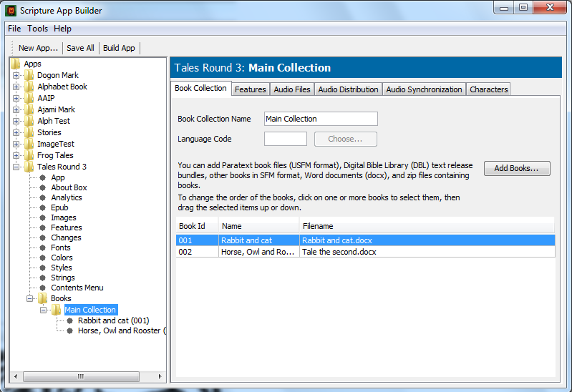Open the Characters tab
Image resolution: width=572 pixels, height=392 pixels.
488,89
